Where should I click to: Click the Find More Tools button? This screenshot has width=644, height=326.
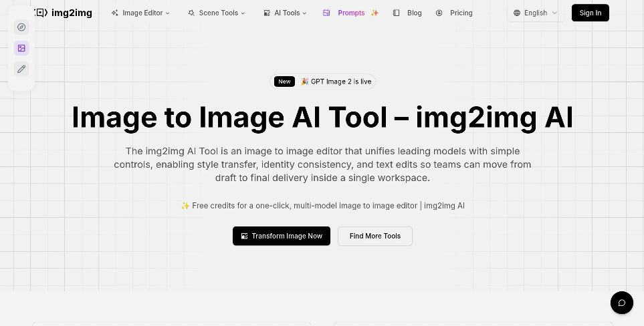(374, 236)
